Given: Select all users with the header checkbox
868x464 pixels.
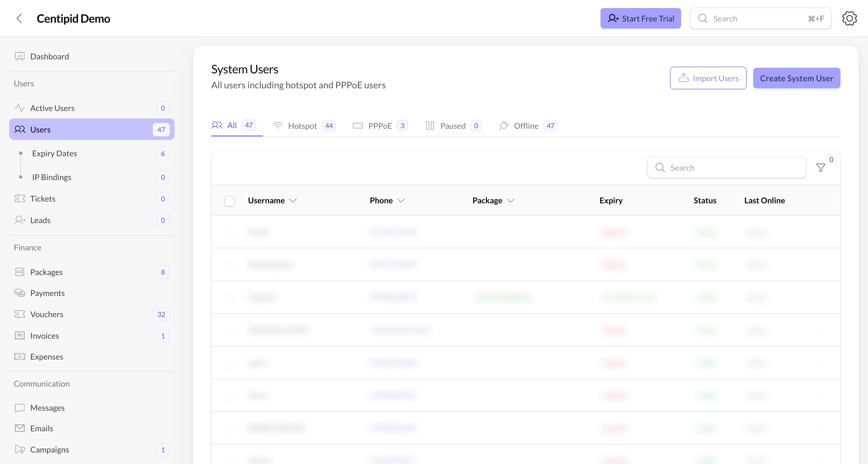Looking at the screenshot, I should point(229,200).
